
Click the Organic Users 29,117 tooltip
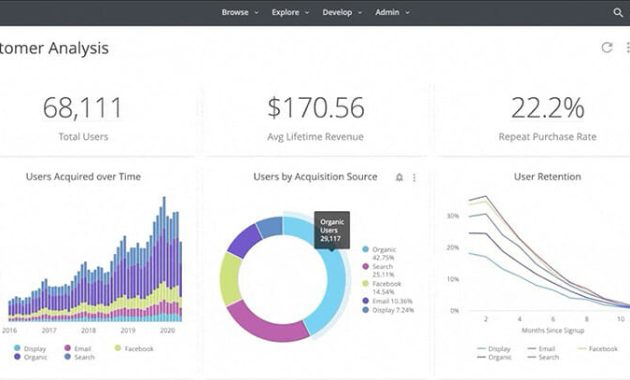click(332, 230)
